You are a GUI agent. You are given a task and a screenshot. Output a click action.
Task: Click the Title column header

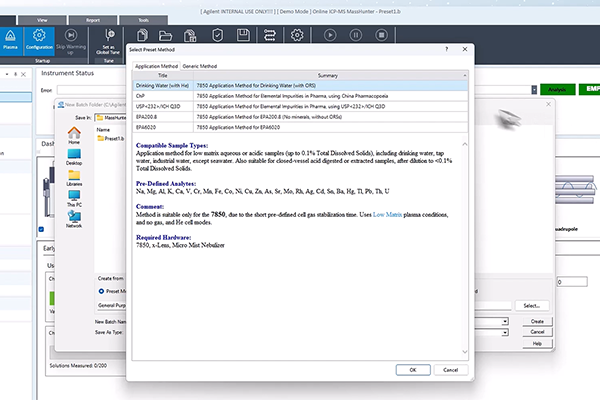(x=163, y=76)
